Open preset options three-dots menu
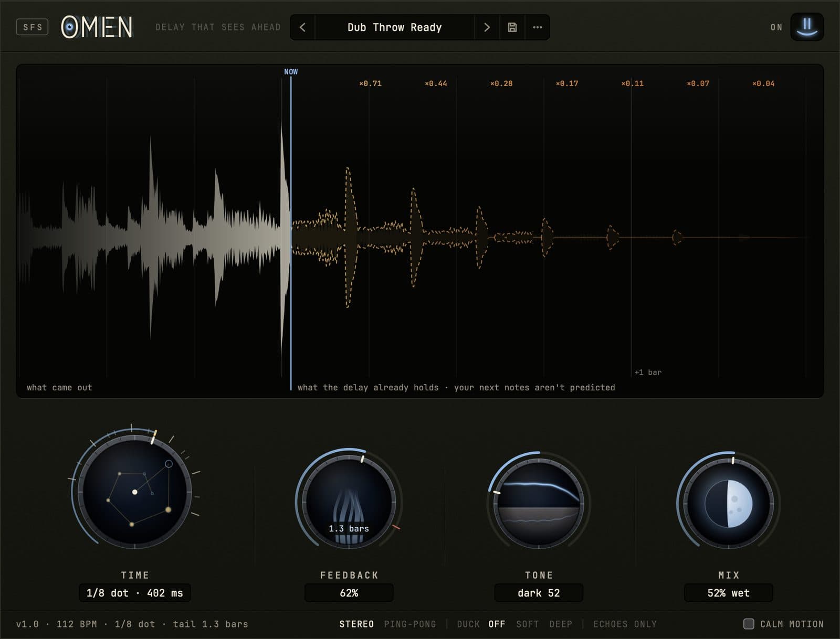The width and height of the screenshot is (840, 639). [538, 27]
